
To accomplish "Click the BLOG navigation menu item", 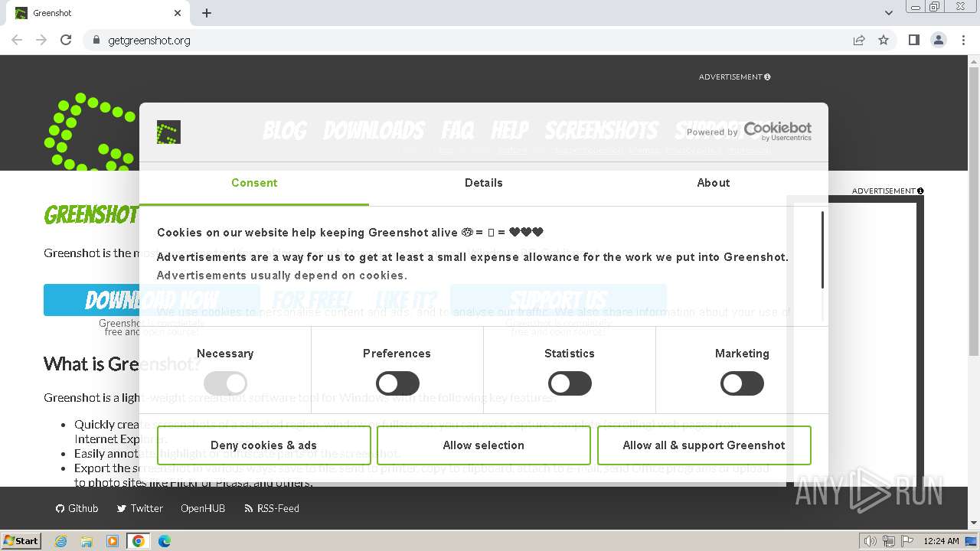I will click(285, 131).
